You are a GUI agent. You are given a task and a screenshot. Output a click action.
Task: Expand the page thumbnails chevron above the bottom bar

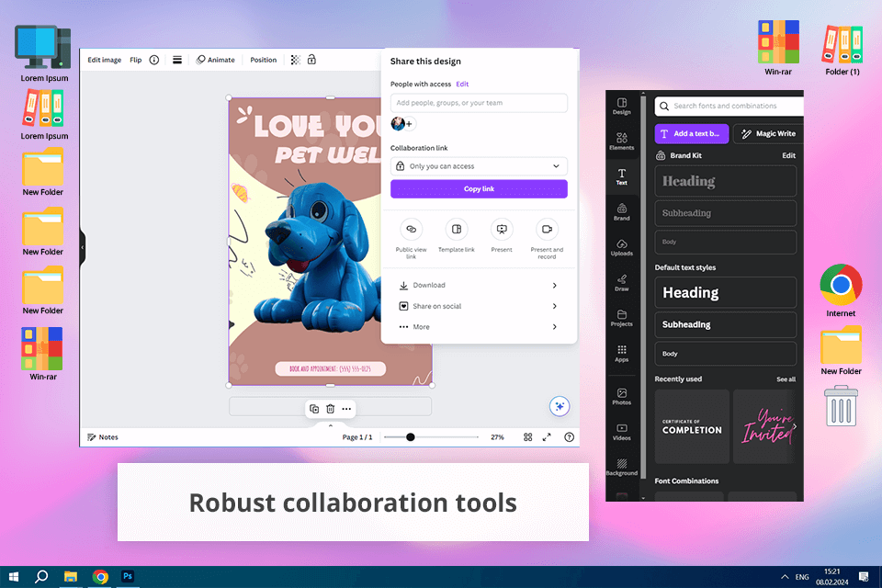pyautogui.click(x=330, y=425)
